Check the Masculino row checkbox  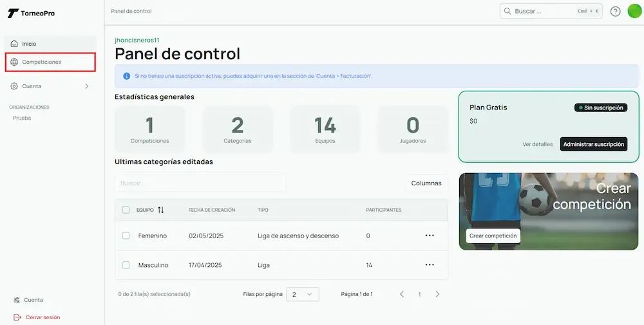(126, 265)
